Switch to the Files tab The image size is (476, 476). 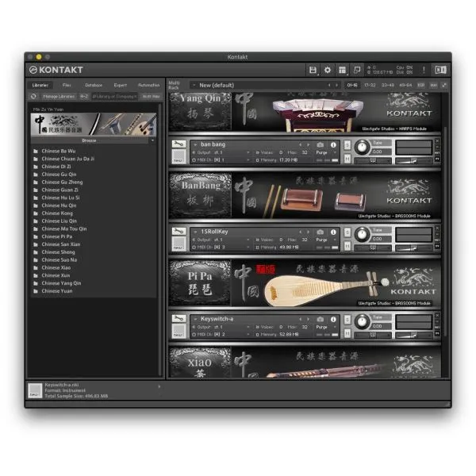coord(67,85)
